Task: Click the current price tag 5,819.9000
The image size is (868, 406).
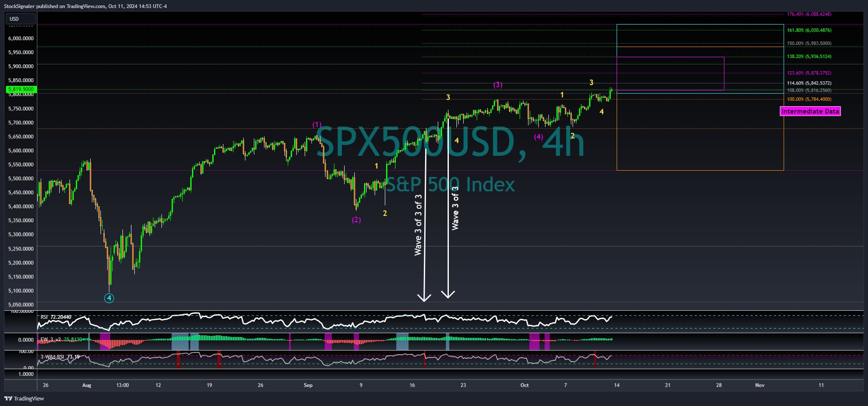Action: click(22, 89)
